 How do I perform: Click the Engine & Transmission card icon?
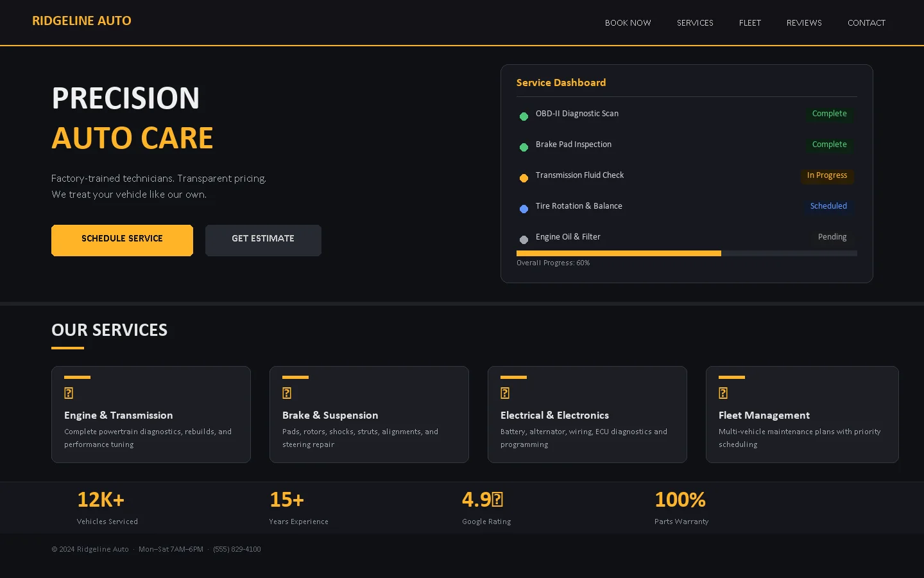click(x=69, y=393)
